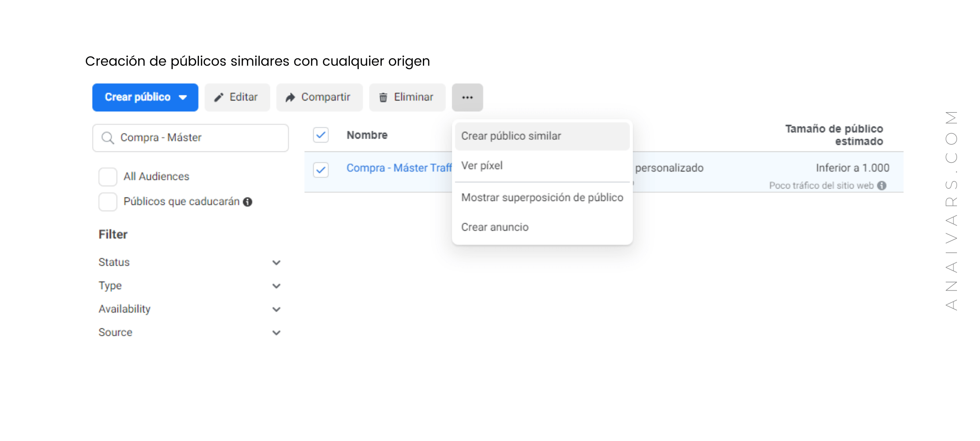980x441 pixels.
Task: Toggle the All Audiences checkbox
Action: pyautogui.click(x=108, y=177)
